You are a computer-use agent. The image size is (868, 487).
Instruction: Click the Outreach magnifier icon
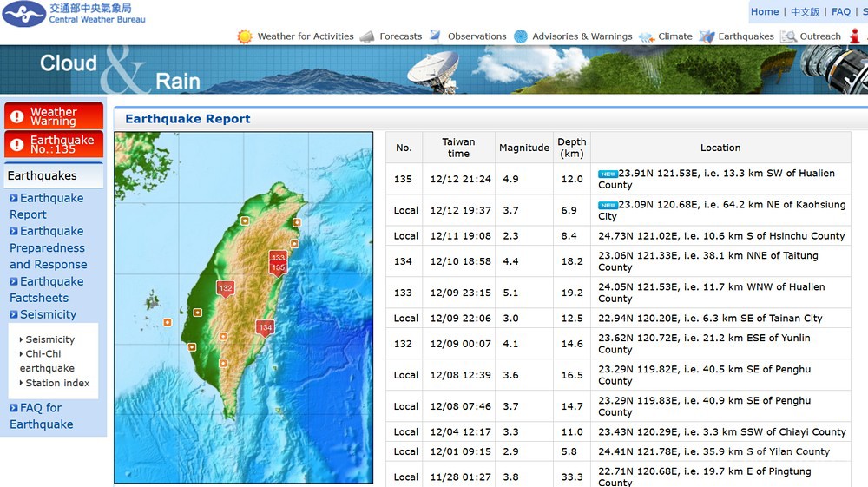(788, 36)
